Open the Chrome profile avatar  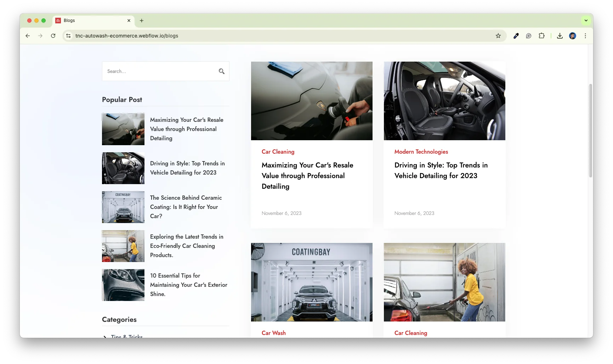572,36
